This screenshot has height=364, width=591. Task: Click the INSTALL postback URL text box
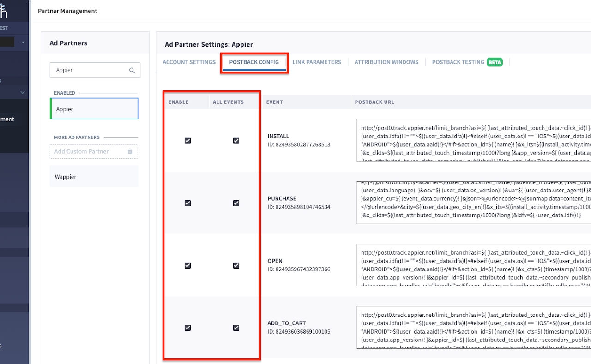coord(473,141)
